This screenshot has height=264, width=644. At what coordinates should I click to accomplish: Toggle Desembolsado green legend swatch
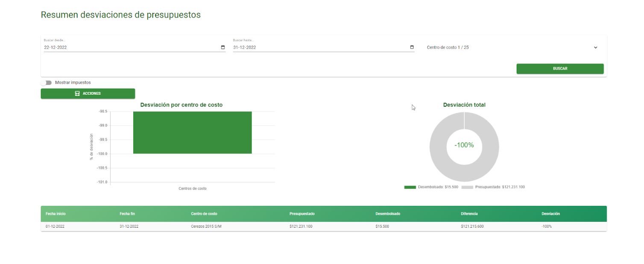[x=410, y=187]
